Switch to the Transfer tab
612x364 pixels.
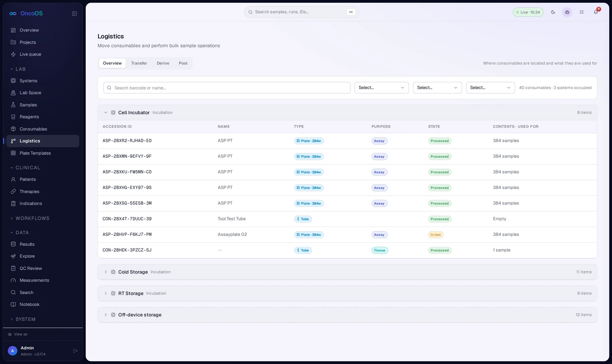pos(139,63)
